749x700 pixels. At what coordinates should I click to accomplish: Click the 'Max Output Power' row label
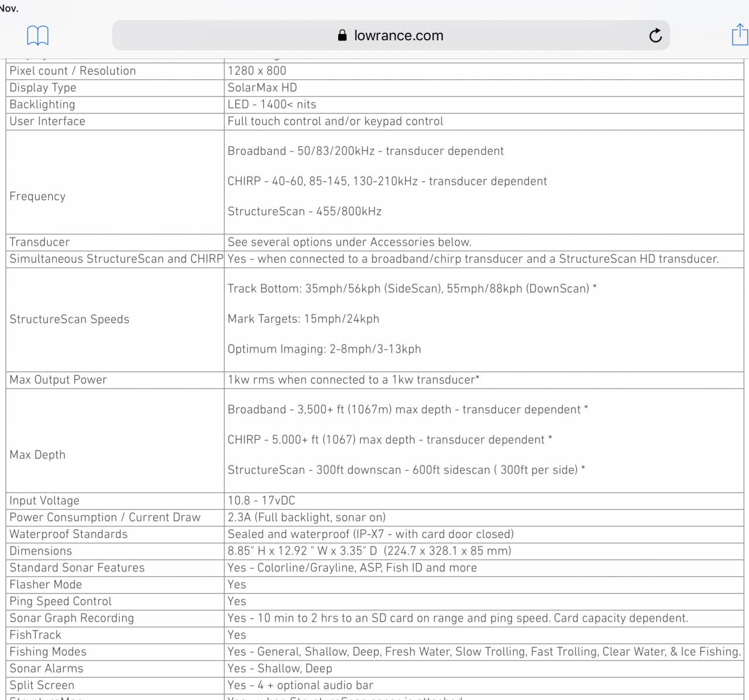tap(58, 380)
